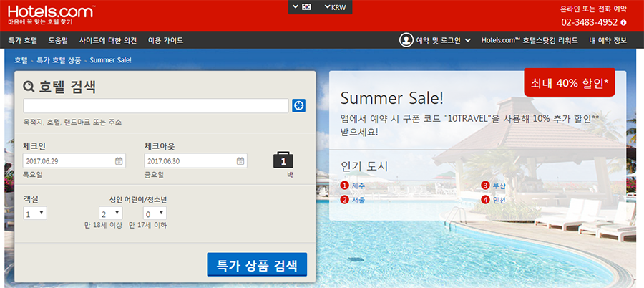This screenshot has width=644, height=288.
Task: Open the check-in calendar icon
Action: pos(119,161)
